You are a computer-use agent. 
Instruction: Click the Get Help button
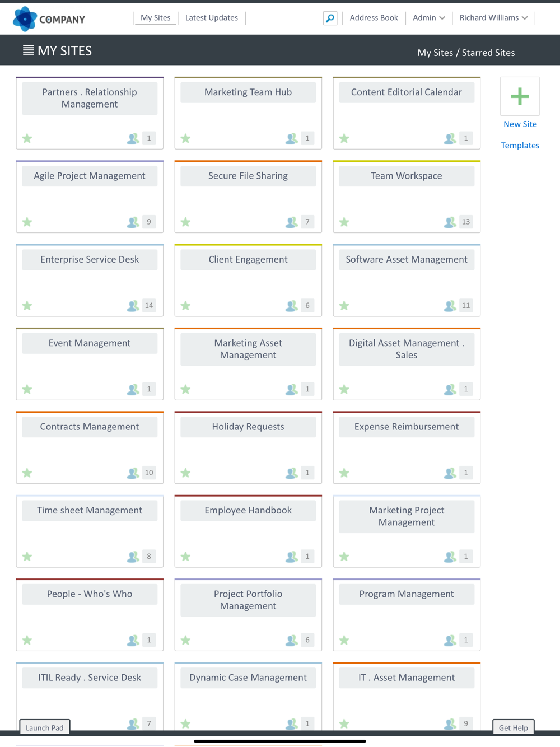[x=513, y=727]
